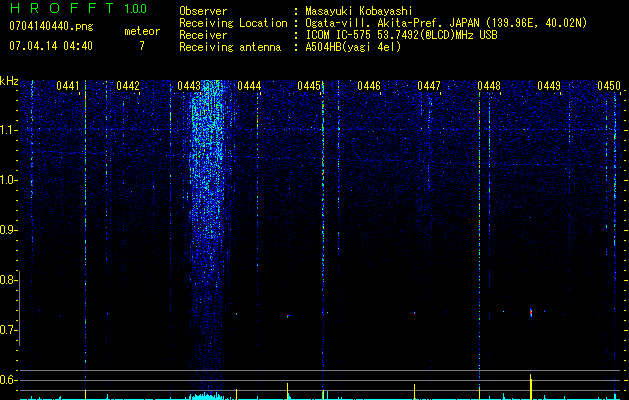Viewport: 629px width, 400px height.
Task: Select the filename 0704140440.png
Action: coord(51,27)
